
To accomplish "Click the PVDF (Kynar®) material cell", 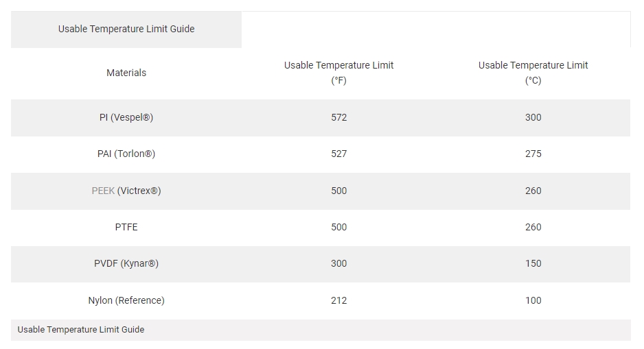I will click(x=126, y=264).
